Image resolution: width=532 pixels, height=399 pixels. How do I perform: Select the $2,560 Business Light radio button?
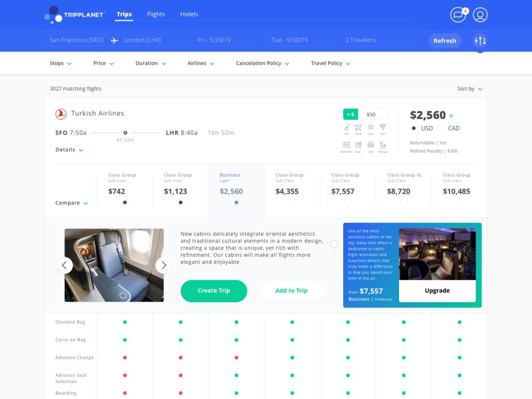(237, 203)
